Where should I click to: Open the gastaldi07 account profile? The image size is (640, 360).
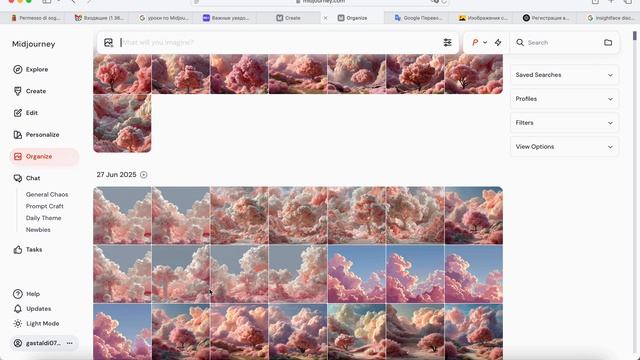(x=38, y=343)
